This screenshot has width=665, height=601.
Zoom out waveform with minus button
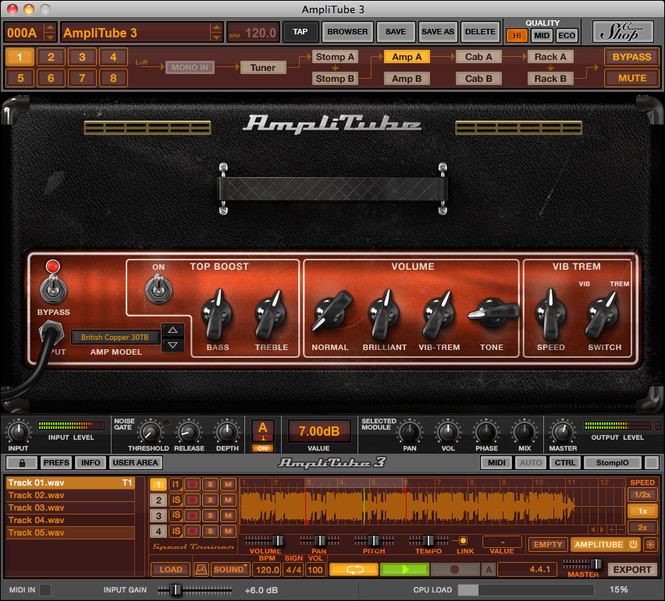pyautogui.click(x=621, y=529)
